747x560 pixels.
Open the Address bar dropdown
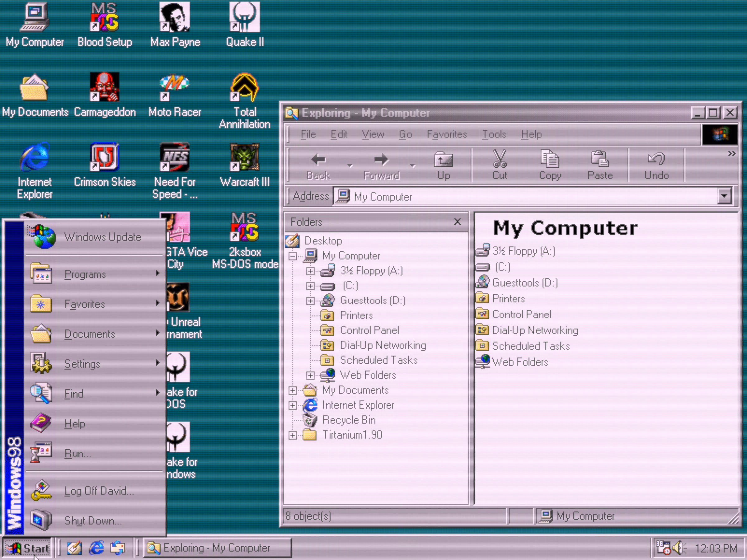click(x=724, y=196)
